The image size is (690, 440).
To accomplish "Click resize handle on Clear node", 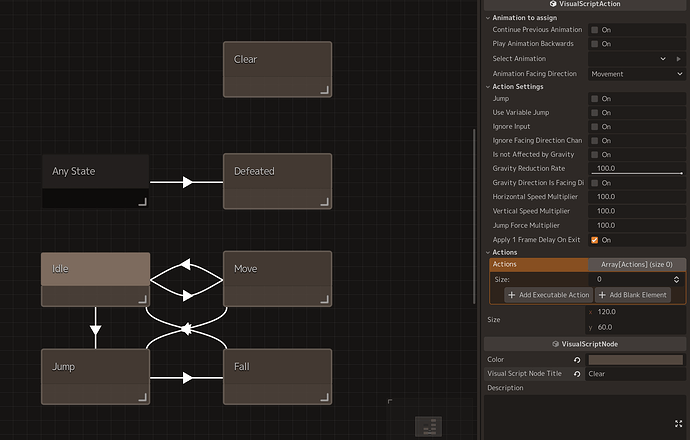I will 325,90.
